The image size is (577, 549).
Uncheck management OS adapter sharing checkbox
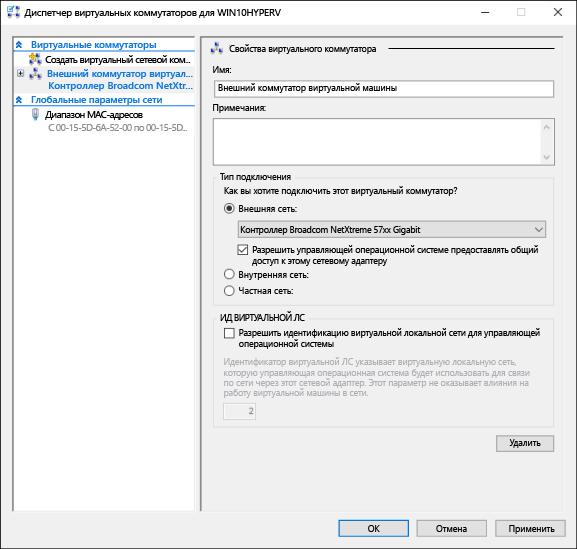click(243, 250)
